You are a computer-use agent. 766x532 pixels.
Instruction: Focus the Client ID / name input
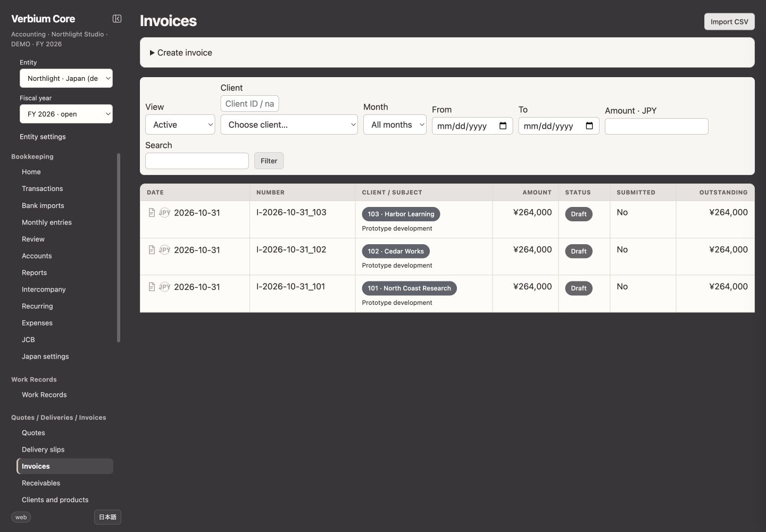tap(249, 104)
